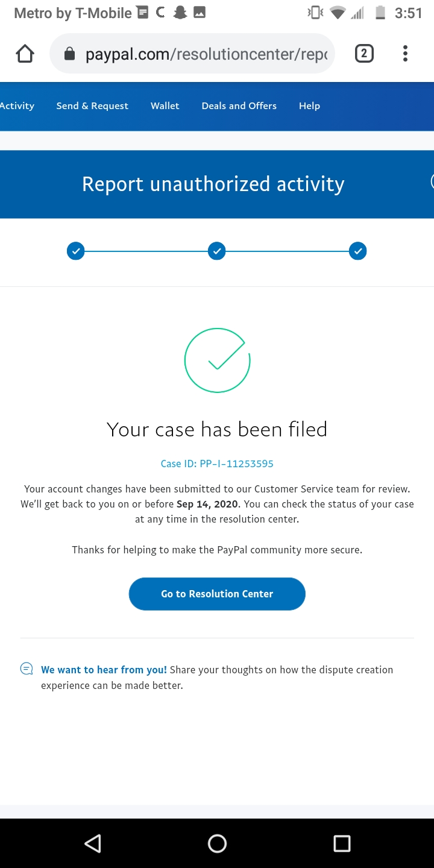
Task: Click the Chrome home icon
Action: (24, 53)
